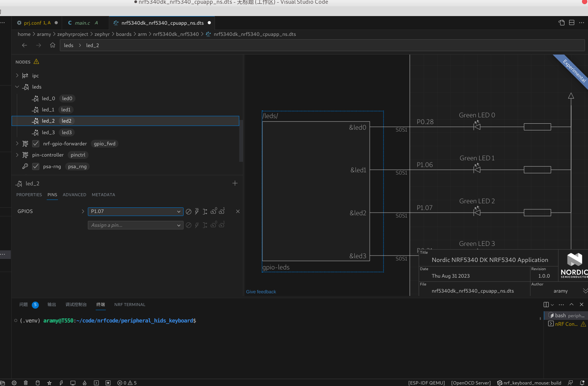Open the editor more actions menu
This screenshot has height=386, width=588.
point(582,23)
